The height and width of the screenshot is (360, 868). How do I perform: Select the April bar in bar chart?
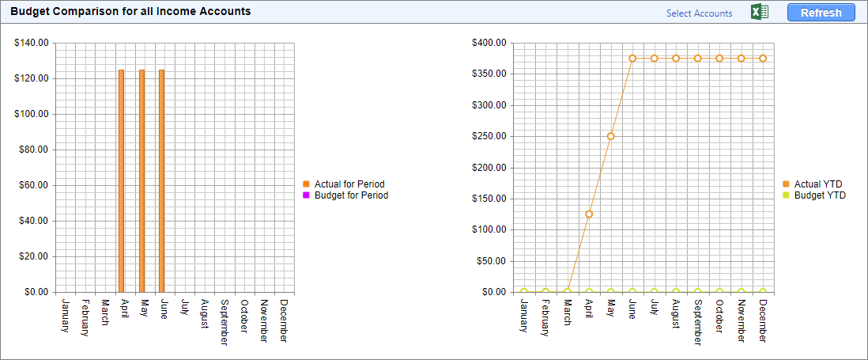pos(121,181)
